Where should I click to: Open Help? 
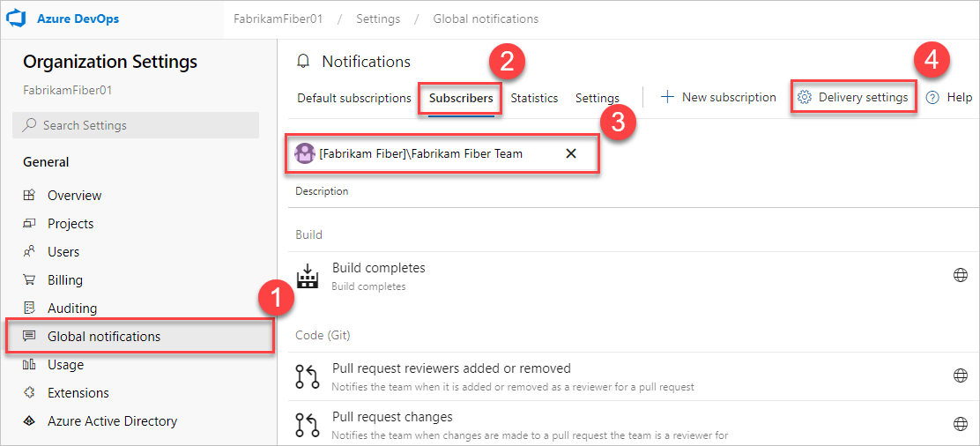point(949,98)
